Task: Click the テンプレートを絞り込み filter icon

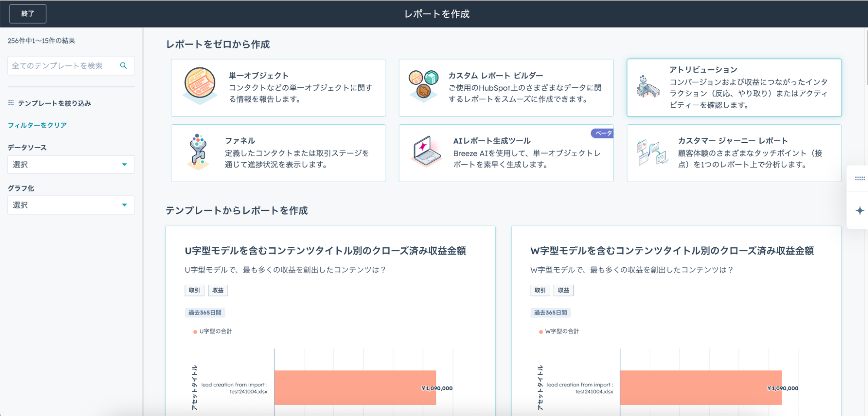Action: coord(11,103)
